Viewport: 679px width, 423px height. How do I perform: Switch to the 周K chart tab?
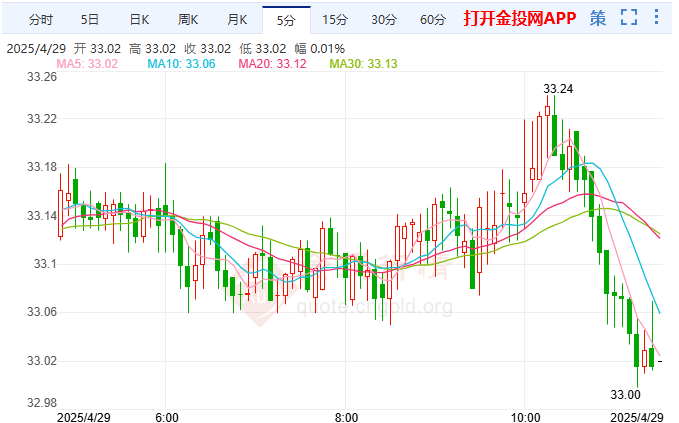coord(188,19)
